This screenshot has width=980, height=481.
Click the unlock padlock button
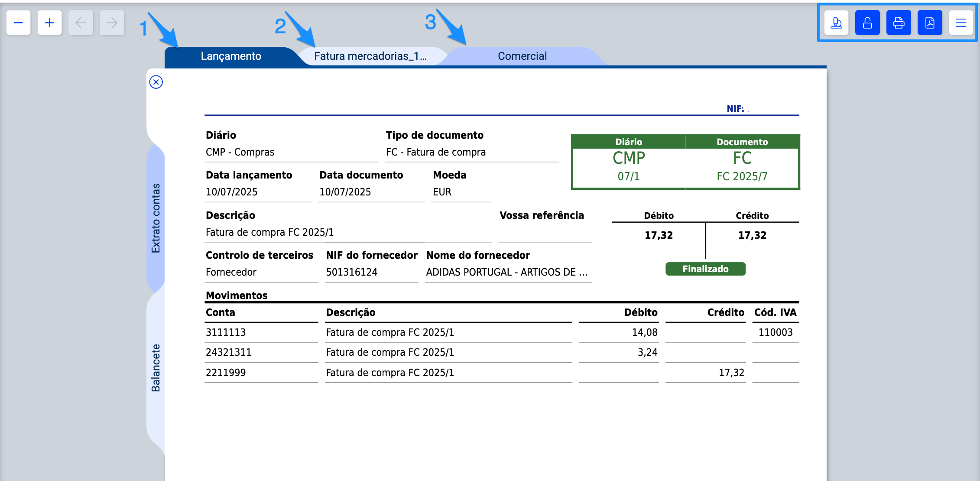pyautogui.click(x=867, y=23)
